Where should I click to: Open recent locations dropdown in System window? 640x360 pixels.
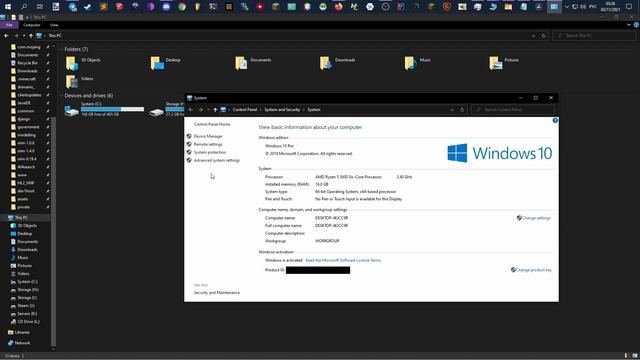click(x=208, y=110)
